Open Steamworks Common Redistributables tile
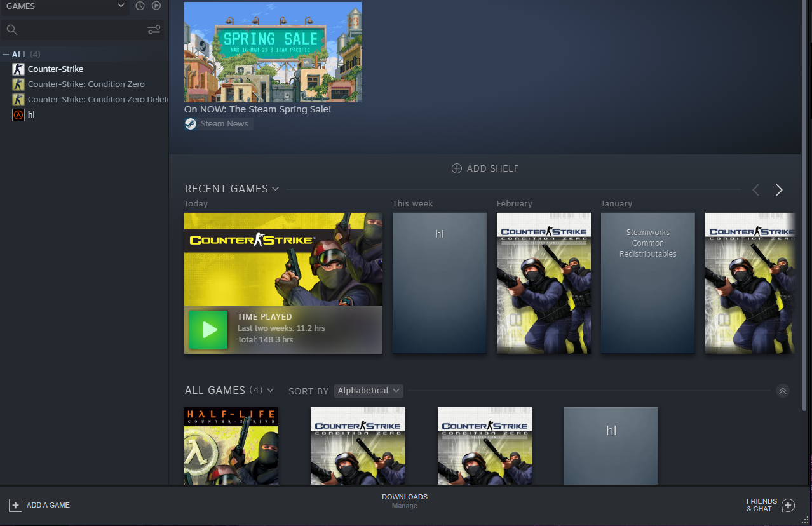 coord(647,283)
